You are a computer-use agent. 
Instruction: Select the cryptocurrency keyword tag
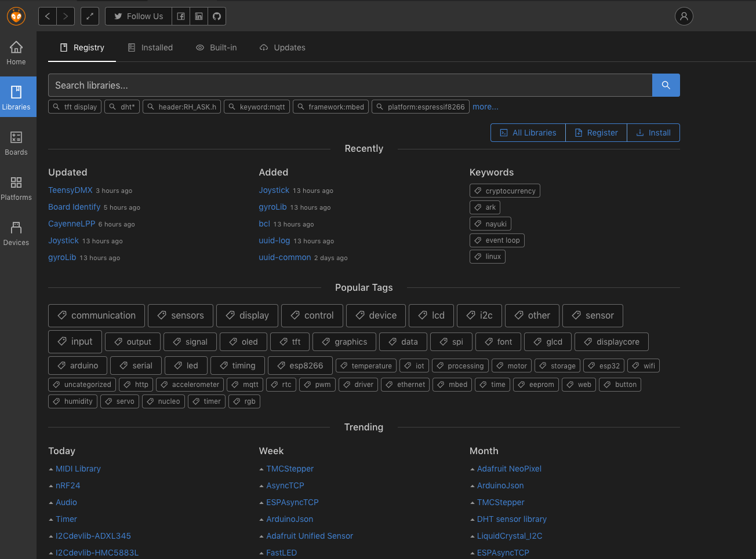pyautogui.click(x=504, y=191)
